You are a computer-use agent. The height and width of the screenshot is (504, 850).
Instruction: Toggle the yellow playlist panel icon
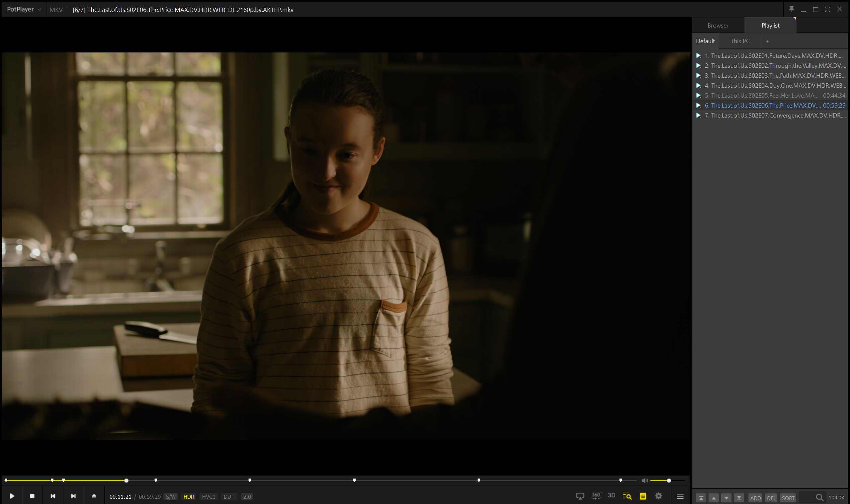643,496
